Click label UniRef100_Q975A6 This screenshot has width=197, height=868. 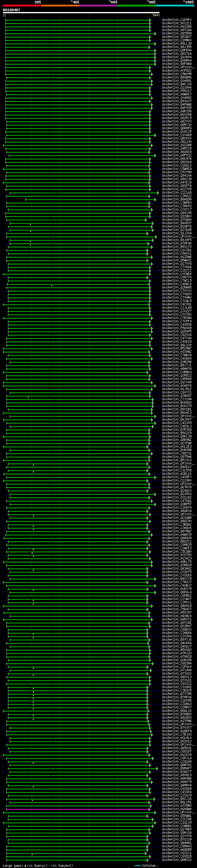(177, 457)
